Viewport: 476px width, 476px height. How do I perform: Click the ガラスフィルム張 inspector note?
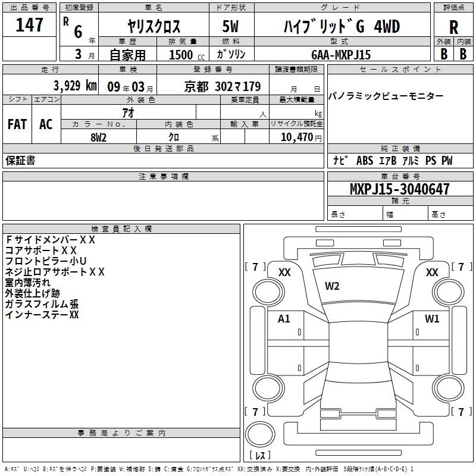tap(42, 304)
